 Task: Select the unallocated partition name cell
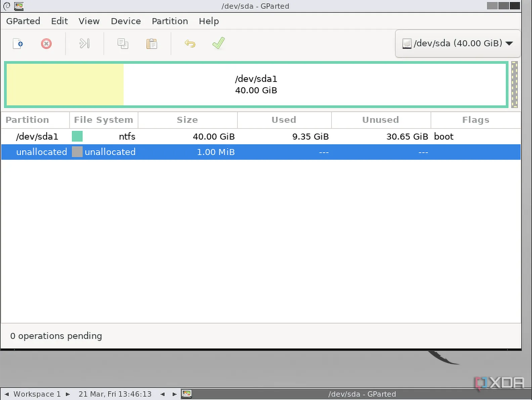coord(42,152)
